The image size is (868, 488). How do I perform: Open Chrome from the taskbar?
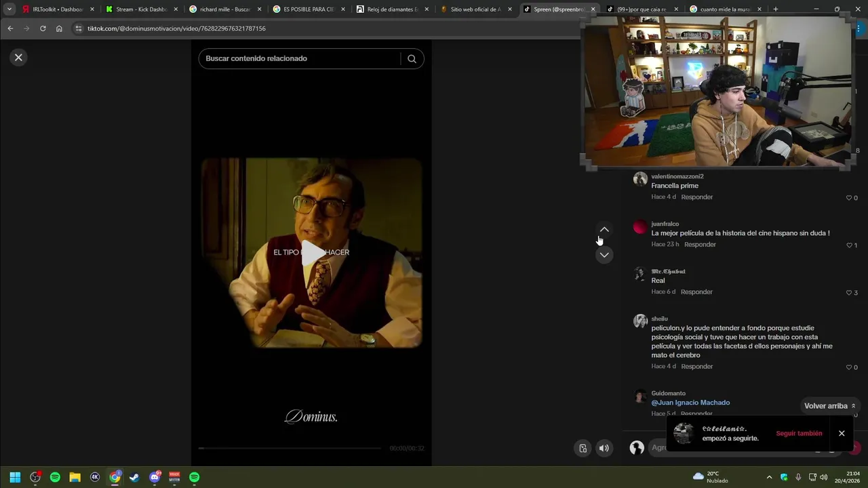click(115, 477)
